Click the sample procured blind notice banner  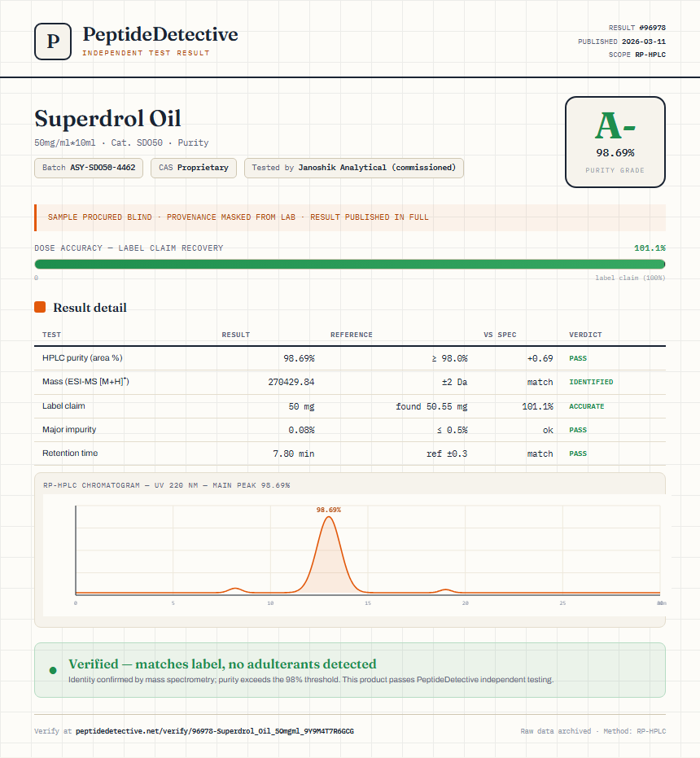tap(350, 217)
